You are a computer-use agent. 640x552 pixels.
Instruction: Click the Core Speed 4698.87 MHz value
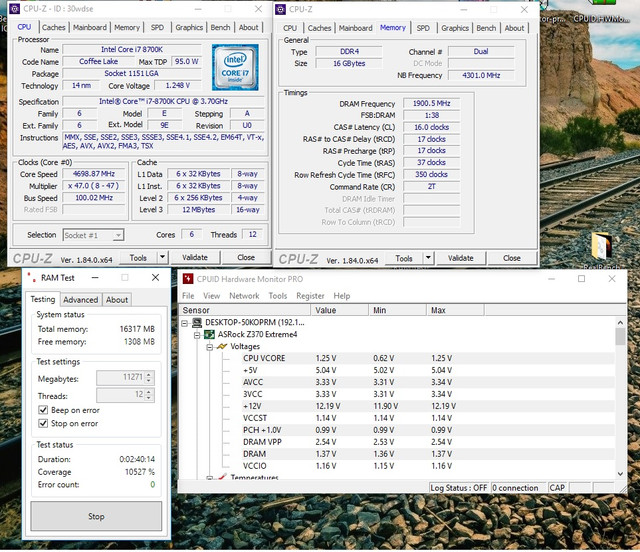coord(94,174)
